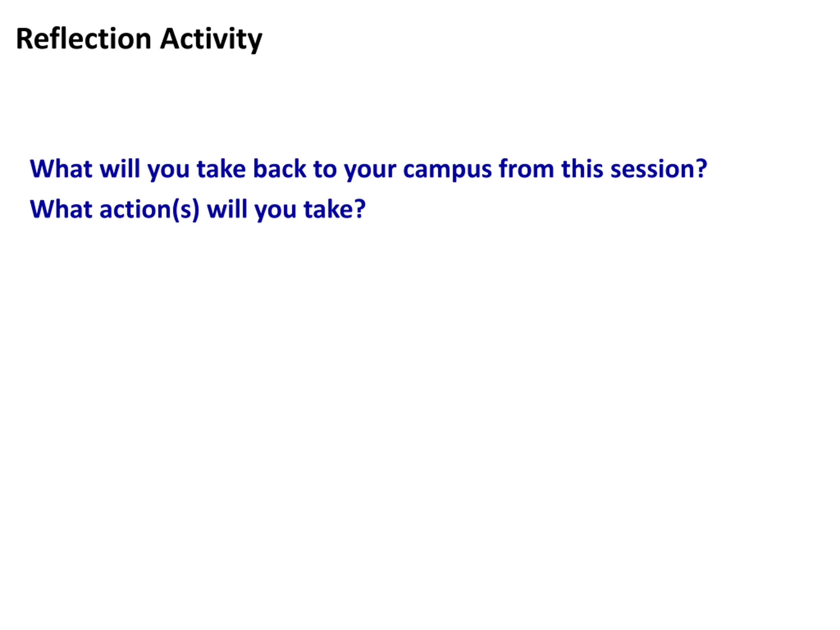
Task: Click "What" starting the second blue question
Action: pyautogui.click(x=61, y=209)
